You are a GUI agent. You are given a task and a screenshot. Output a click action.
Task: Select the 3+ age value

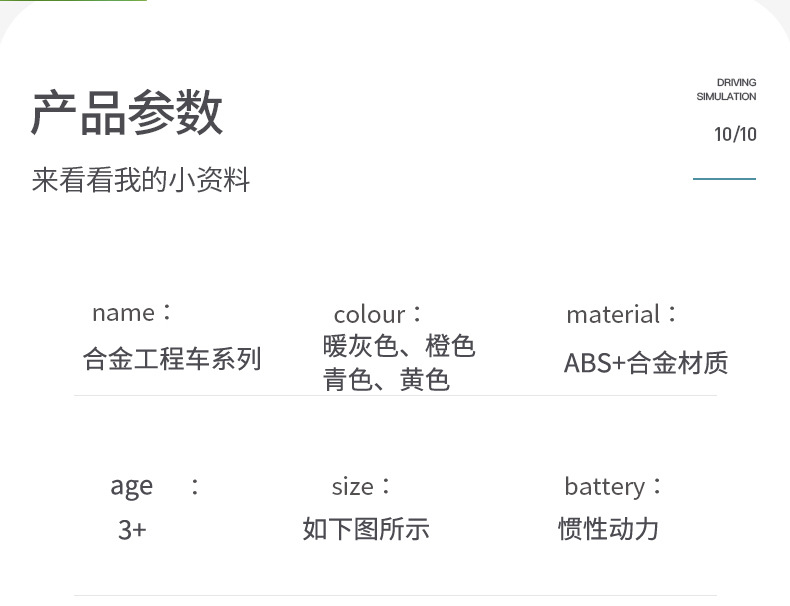(x=132, y=529)
